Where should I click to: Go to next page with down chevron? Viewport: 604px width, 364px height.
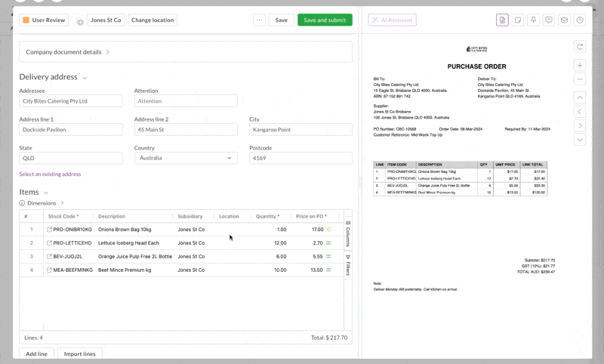(580, 140)
